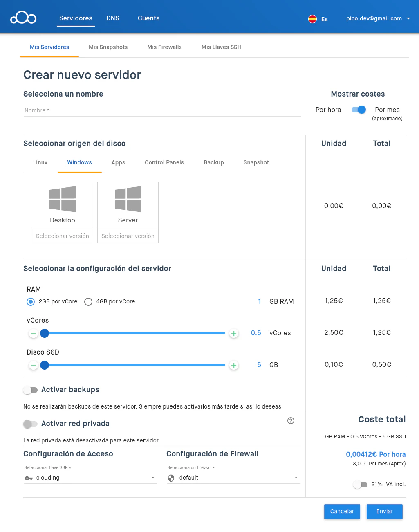The height and width of the screenshot is (532, 419).
Task: Decrease vCores with the minus icon
Action: (34, 334)
